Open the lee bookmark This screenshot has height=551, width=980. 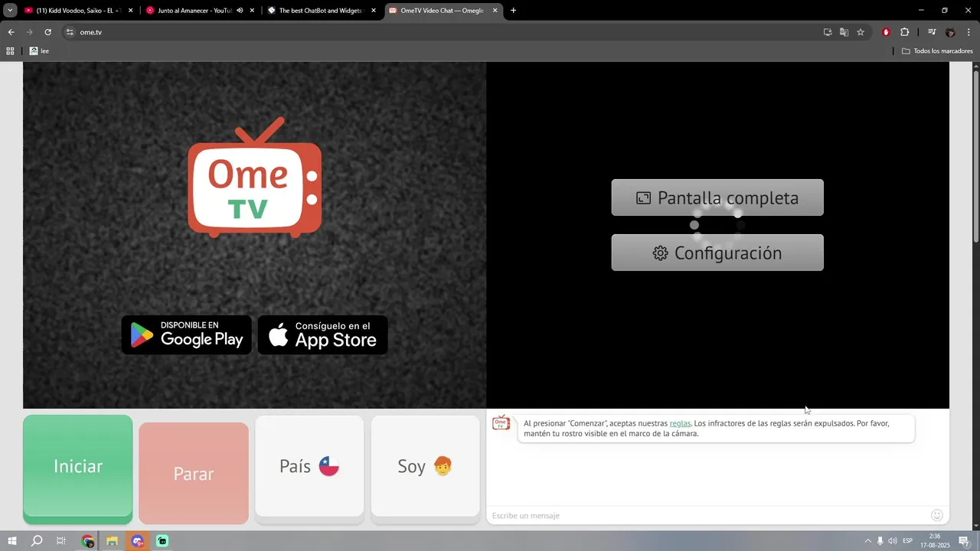pyautogui.click(x=39, y=51)
